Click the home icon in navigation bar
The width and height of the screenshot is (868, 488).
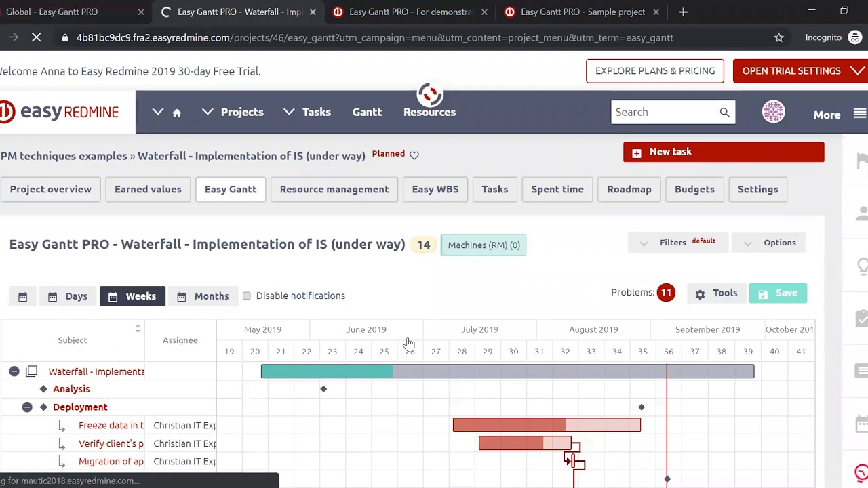177,113
